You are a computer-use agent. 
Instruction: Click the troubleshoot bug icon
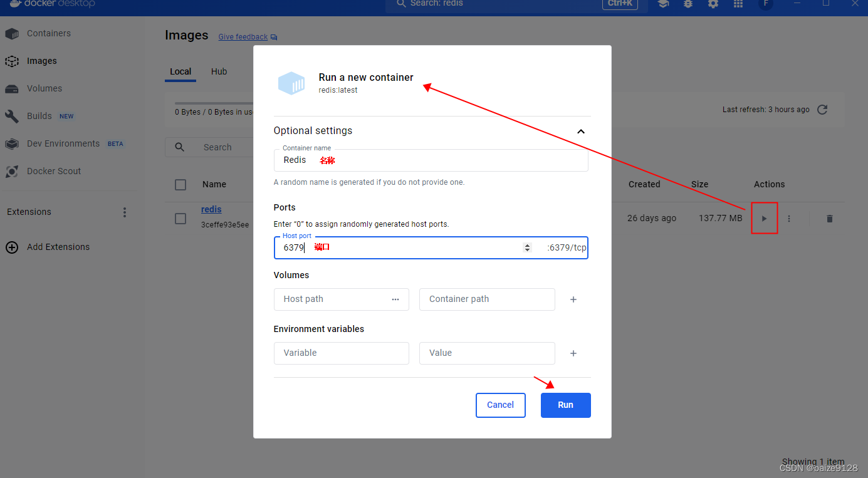(688, 4)
